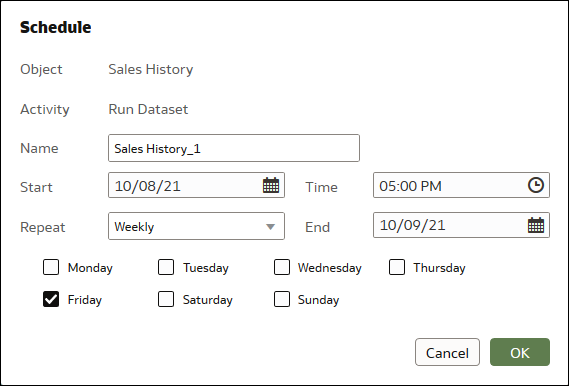569x386 pixels.
Task: Click the End label
Action: coord(318,227)
